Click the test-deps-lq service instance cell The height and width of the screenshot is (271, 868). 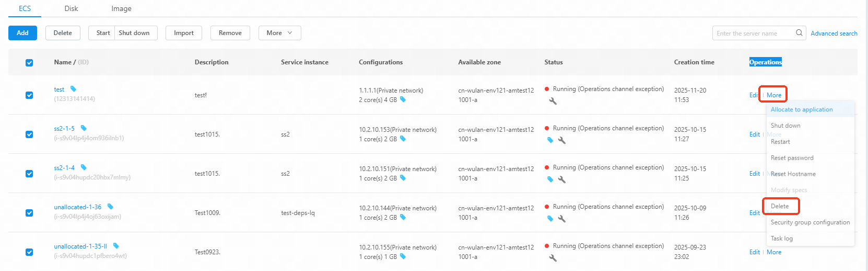(x=298, y=213)
